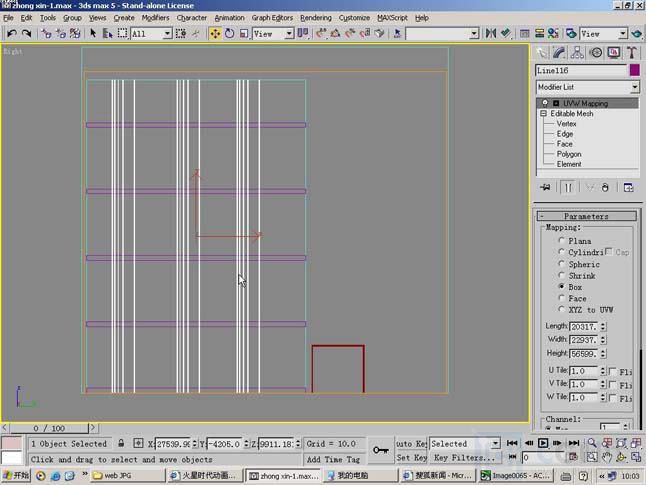
Task: Activate the Select and Rotate tool
Action: click(x=229, y=33)
